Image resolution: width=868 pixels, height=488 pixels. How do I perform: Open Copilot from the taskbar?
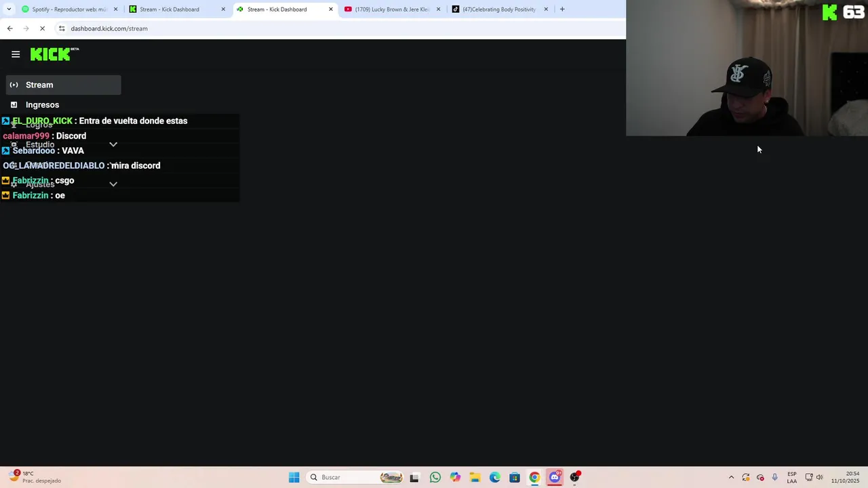tap(455, 477)
